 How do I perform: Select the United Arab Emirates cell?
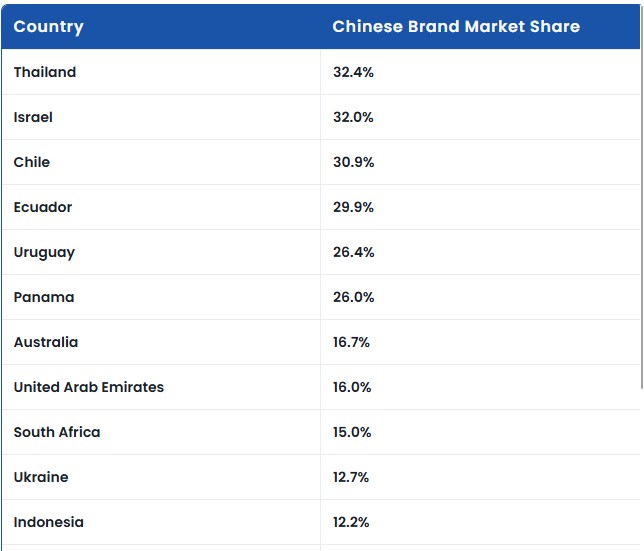(89, 387)
